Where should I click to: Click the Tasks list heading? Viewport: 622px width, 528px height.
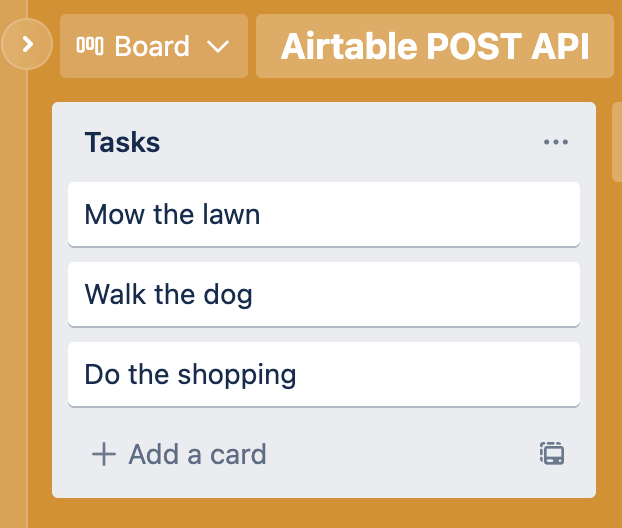(x=122, y=142)
